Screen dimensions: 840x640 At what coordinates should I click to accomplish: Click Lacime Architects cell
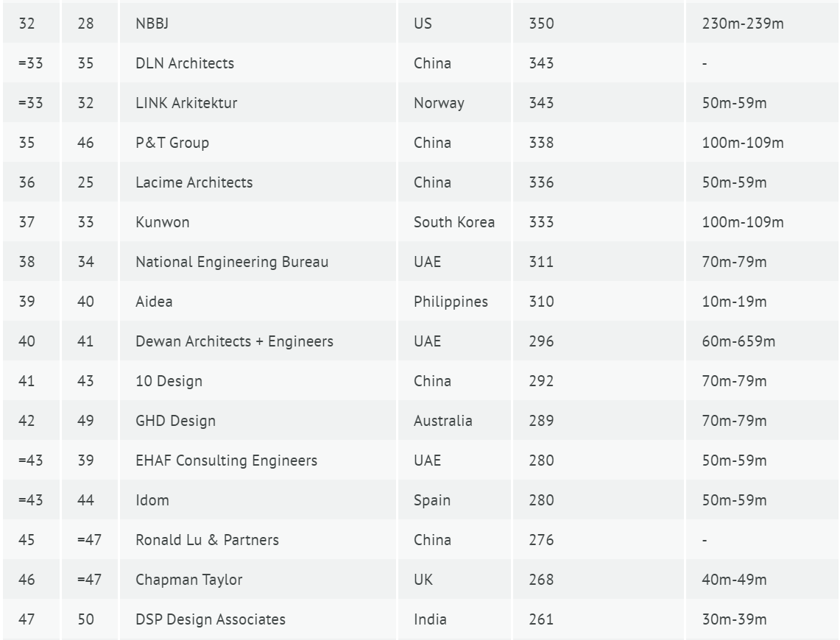[x=194, y=182]
